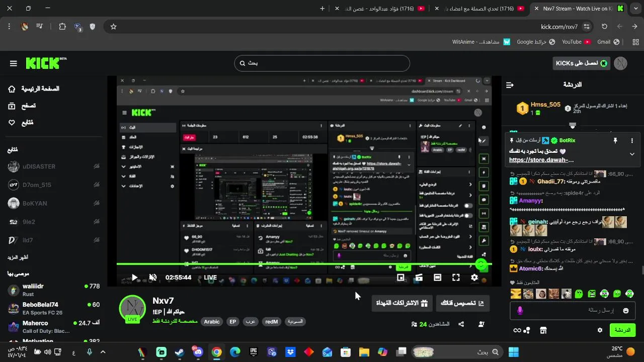644x362 pixels.
Task: Open Steam from the taskbar
Action: coord(179,352)
